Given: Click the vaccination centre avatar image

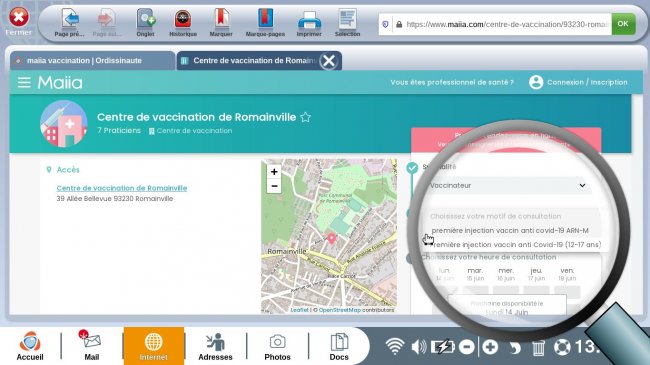Looking at the screenshot, I should 63,124.
